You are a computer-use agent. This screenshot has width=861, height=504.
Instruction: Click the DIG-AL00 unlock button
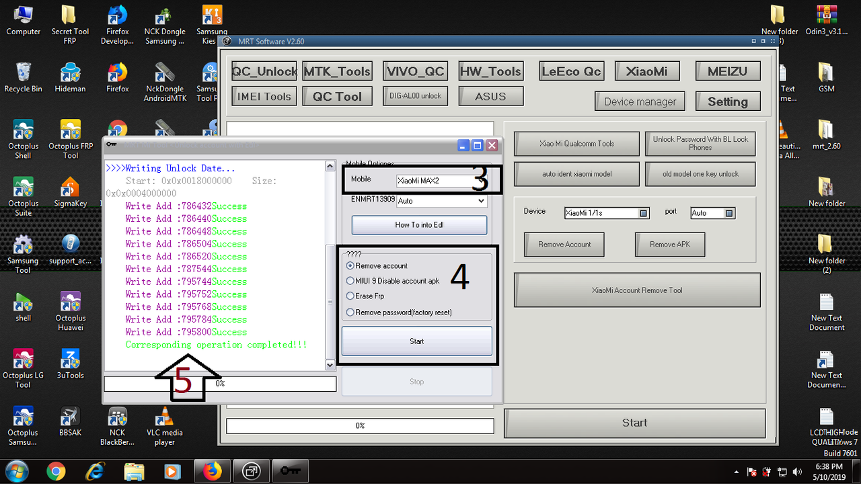(415, 96)
